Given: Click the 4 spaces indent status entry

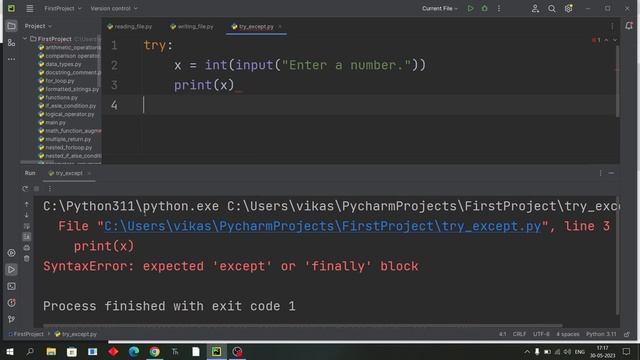Looking at the screenshot, I should coord(568,334).
